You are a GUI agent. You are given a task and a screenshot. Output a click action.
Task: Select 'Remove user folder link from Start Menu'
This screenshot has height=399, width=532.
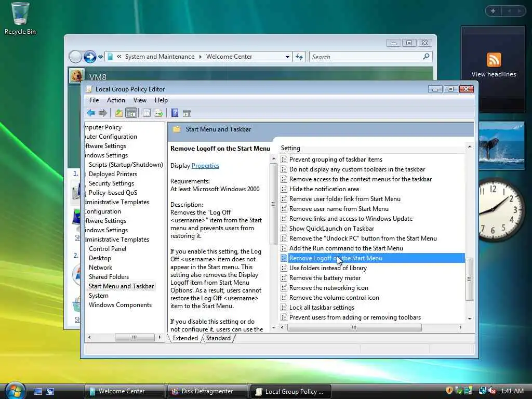point(345,199)
